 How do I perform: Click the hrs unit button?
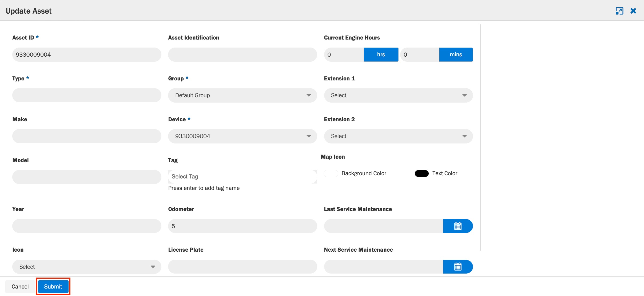pyautogui.click(x=381, y=54)
